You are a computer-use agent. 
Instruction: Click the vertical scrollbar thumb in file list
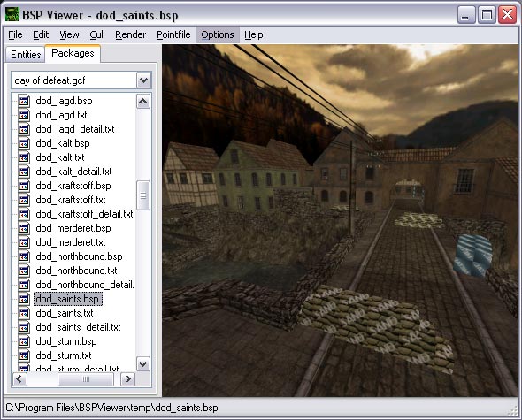[143, 195]
